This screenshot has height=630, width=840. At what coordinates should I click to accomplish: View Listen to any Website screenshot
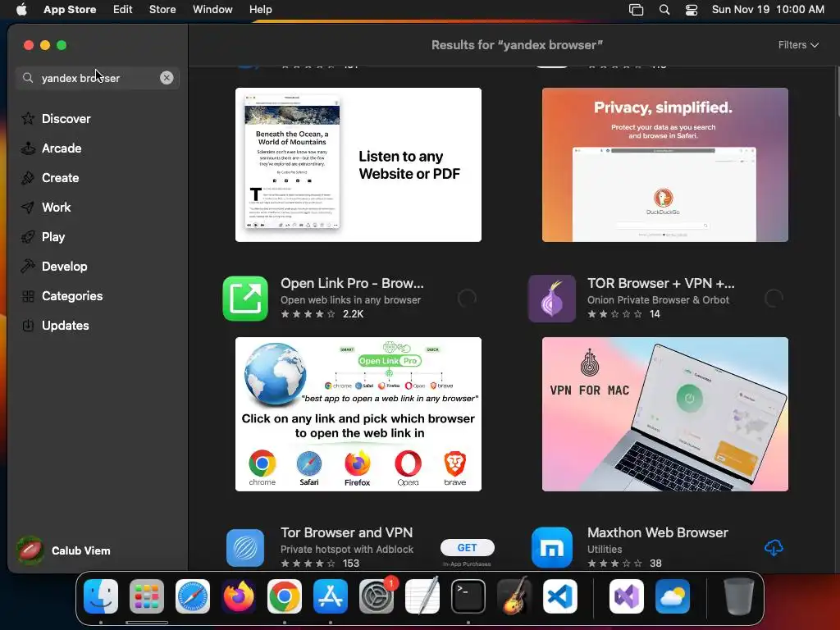tap(358, 164)
